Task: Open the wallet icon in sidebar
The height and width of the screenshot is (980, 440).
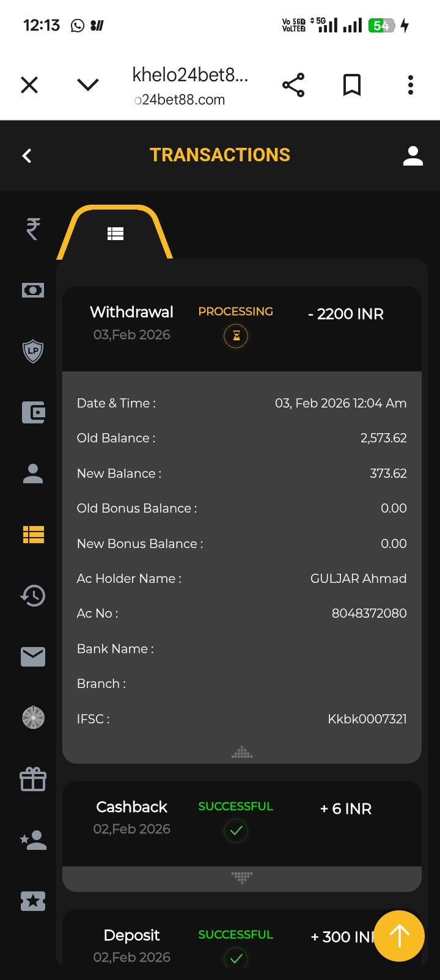Action: coord(33,412)
